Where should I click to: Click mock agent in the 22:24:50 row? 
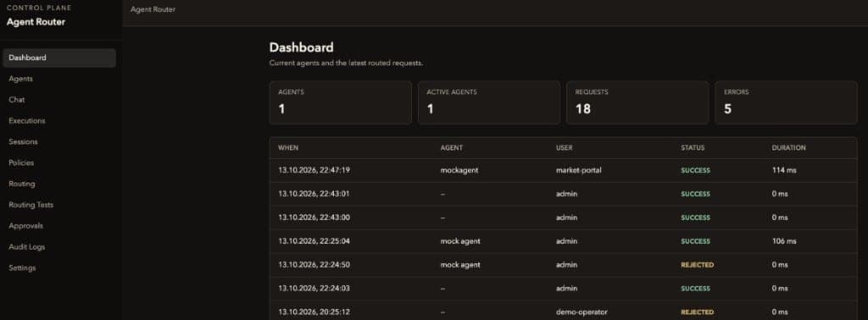[460, 265]
